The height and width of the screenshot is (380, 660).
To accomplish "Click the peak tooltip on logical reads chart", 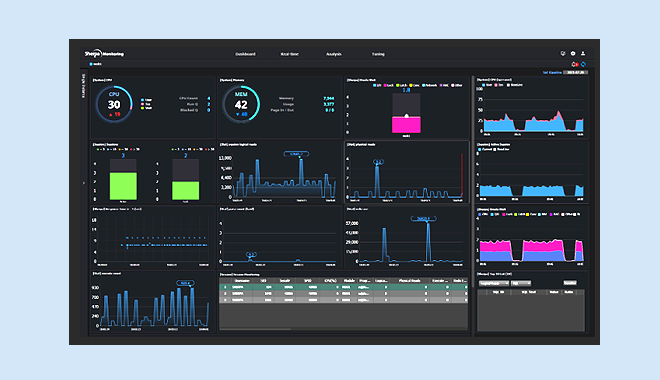I will pyautogui.click(x=296, y=154).
